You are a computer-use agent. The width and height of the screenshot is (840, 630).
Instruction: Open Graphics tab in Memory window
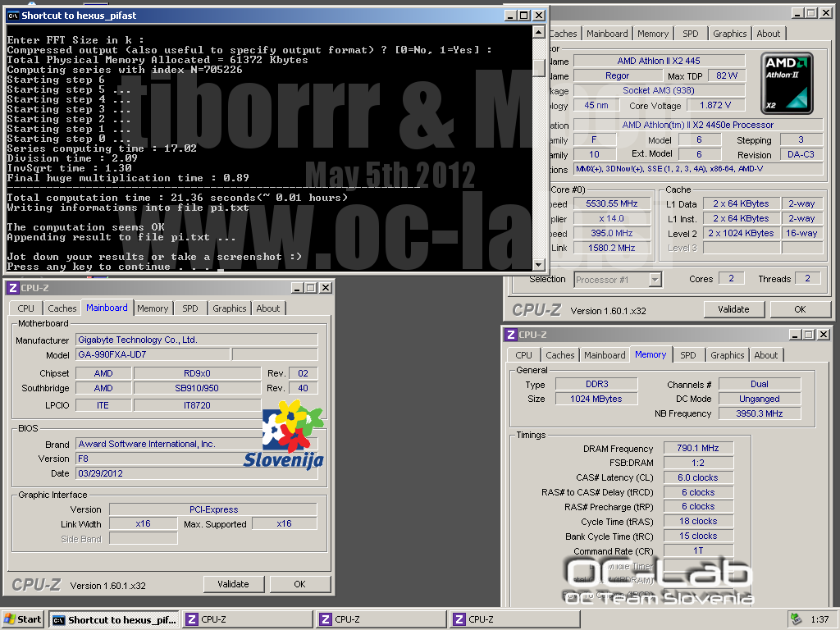728,355
